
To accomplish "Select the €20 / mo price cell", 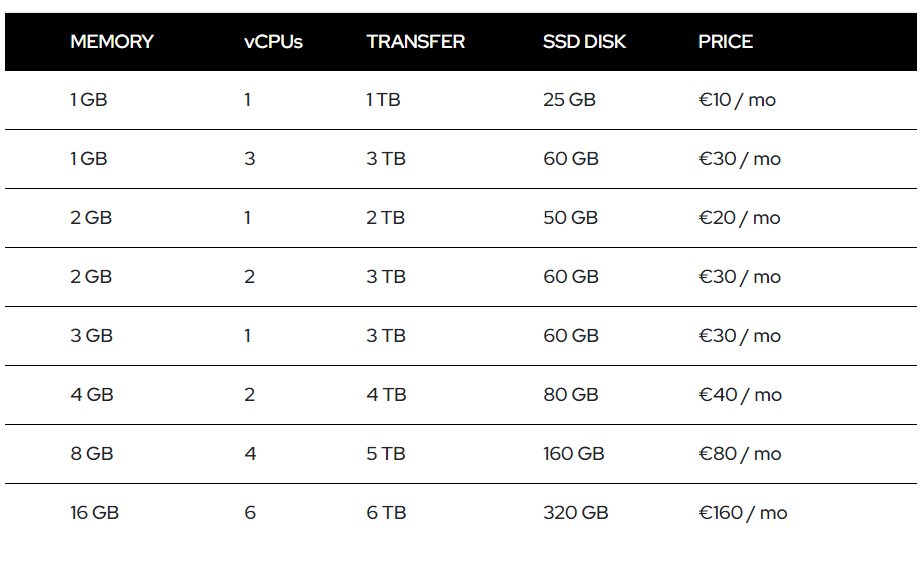I will click(x=740, y=218).
